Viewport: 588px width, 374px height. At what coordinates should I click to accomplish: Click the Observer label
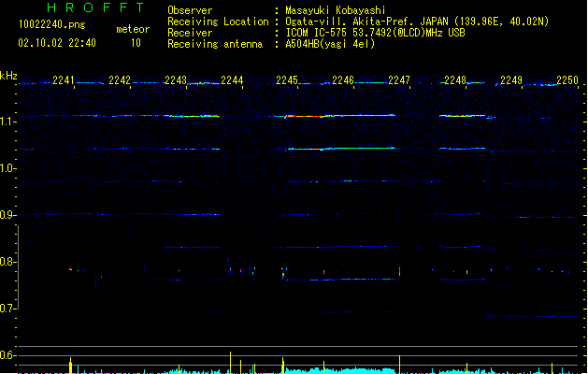pyautogui.click(x=190, y=10)
